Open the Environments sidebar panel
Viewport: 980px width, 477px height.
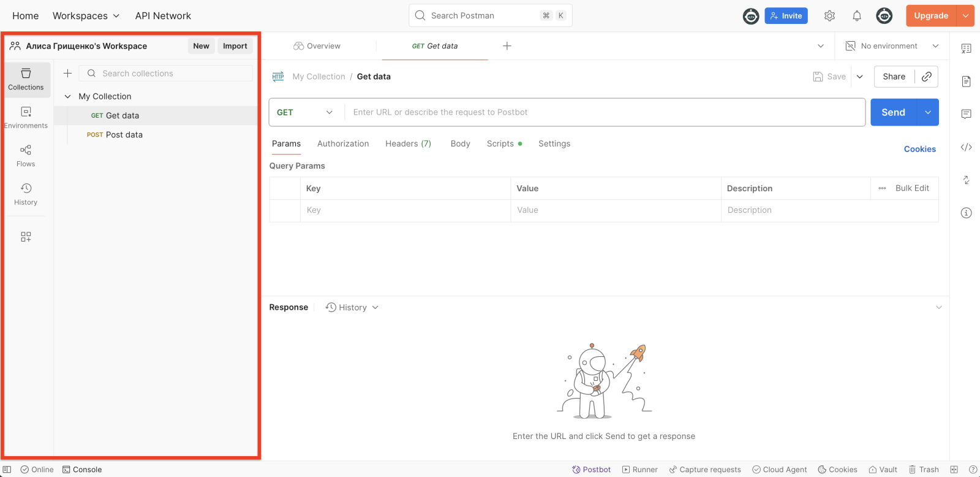(x=26, y=118)
